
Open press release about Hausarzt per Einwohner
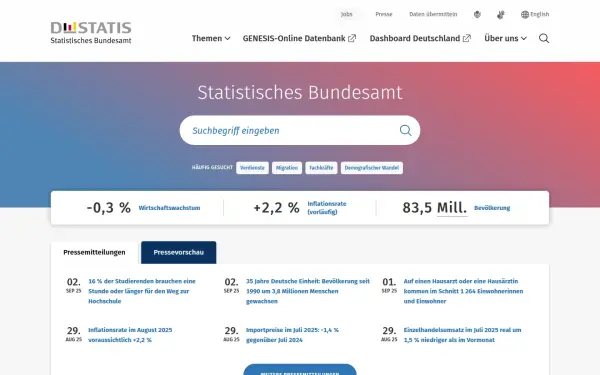(463, 291)
